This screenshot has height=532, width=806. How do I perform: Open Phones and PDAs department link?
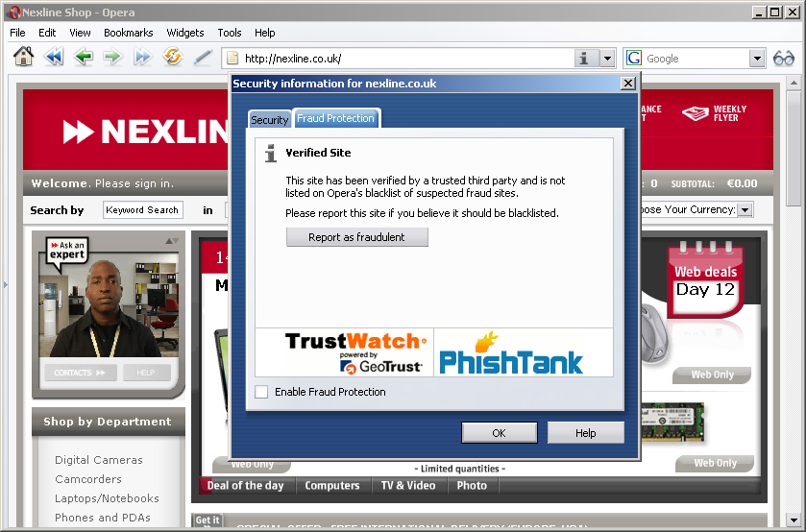click(103, 518)
